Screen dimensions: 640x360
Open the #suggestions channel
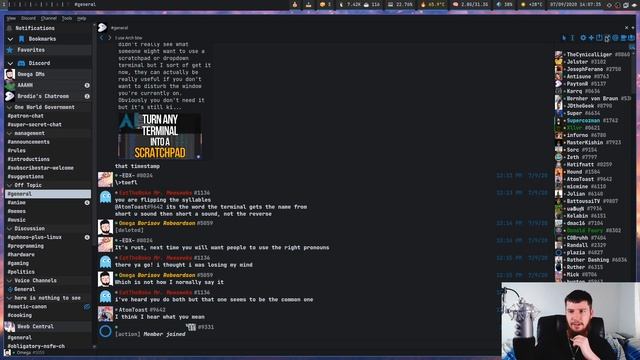point(25,177)
